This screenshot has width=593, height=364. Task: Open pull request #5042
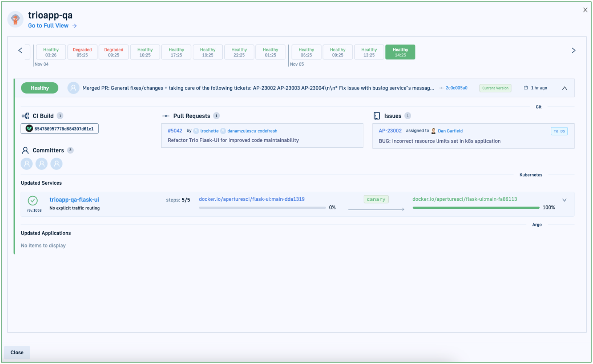(175, 131)
